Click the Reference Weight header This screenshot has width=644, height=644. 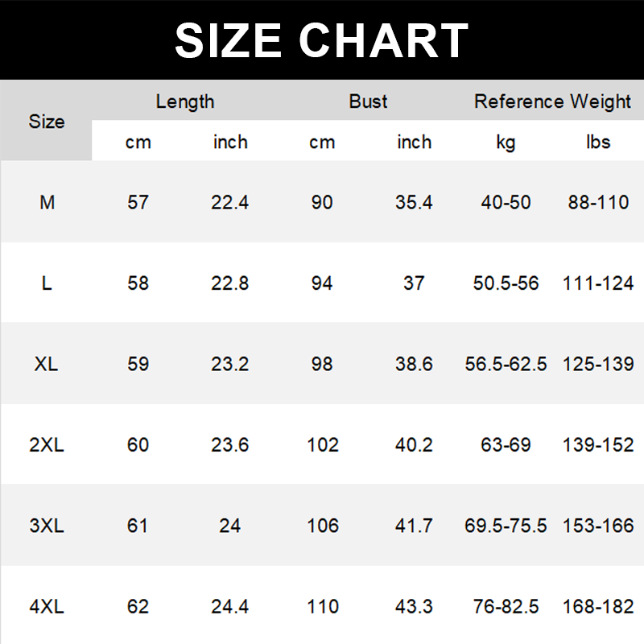coord(552,101)
